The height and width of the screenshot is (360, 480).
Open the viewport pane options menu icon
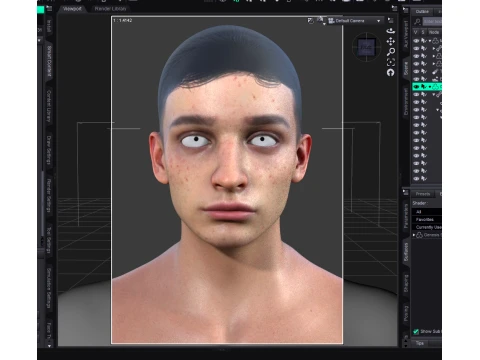coord(394,8)
